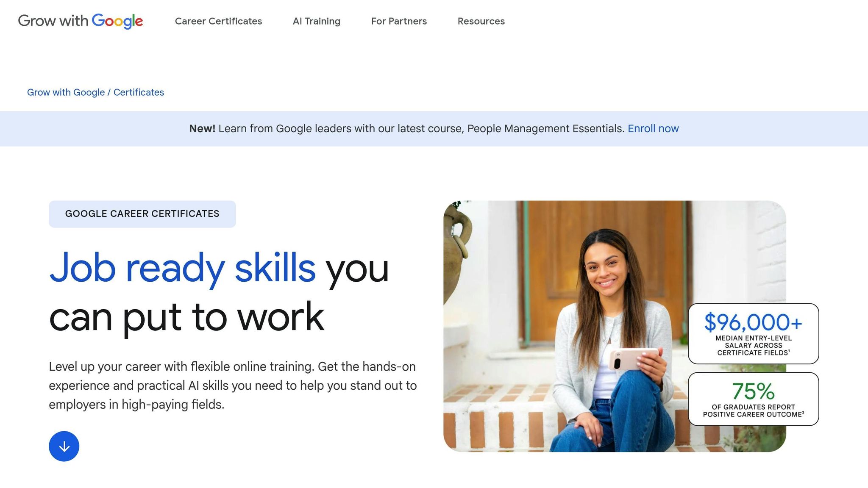Click the blue circular arrow below the description
This screenshot has height=488, width=868.
coord(64,446)
